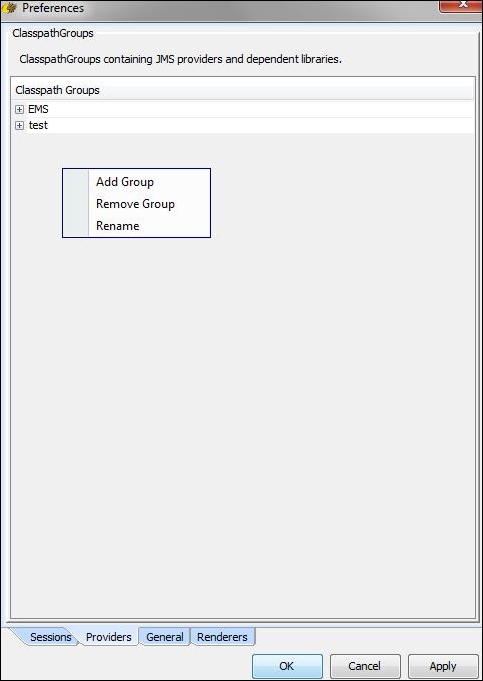Apply the preference changes
The image size is (483, 681).
click(443, 666)
